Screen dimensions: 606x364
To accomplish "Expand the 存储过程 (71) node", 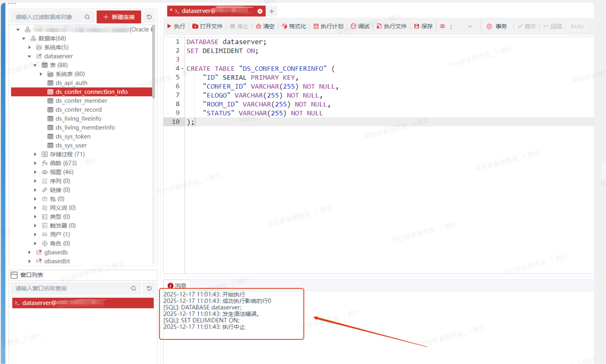I will (x=35, y=154).
